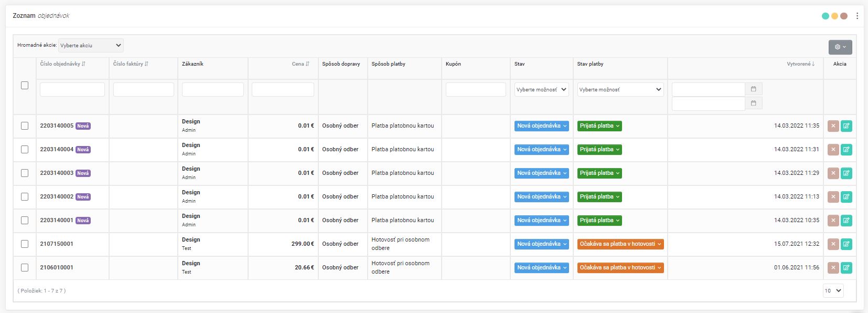This screenshot has width=868, height=313.
Task: Open calendar icon of first date filter
Action: point(754,89)
